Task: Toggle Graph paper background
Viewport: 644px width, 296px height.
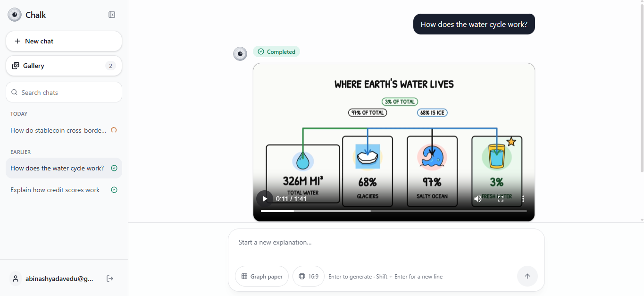Action: [x=262, y=276]
